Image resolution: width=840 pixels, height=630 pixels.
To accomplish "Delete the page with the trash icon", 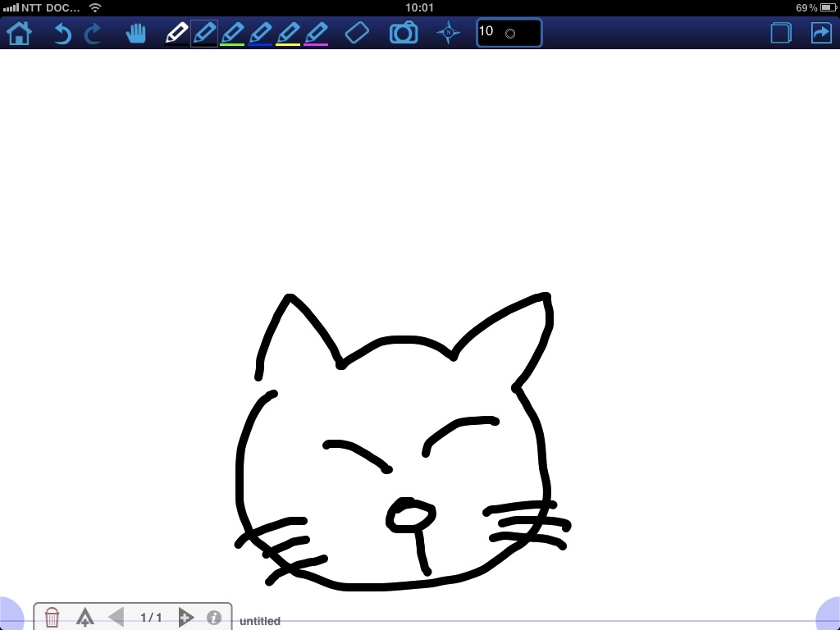I will point(52,617).
